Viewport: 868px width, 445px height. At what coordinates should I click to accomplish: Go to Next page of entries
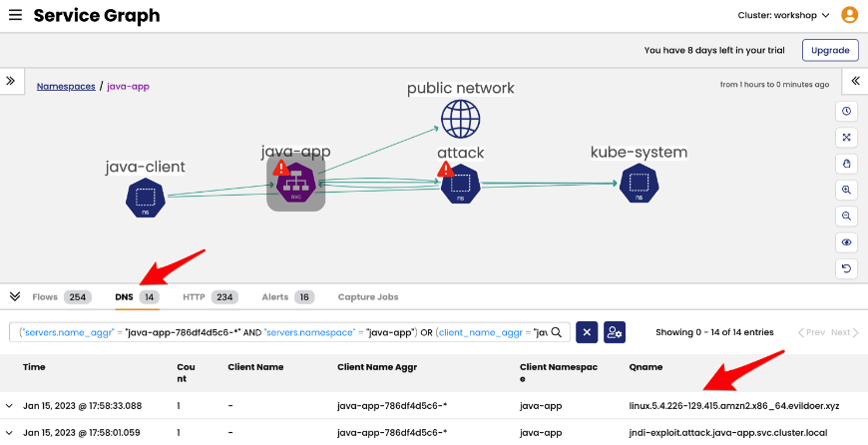click(x=845, y=332)
